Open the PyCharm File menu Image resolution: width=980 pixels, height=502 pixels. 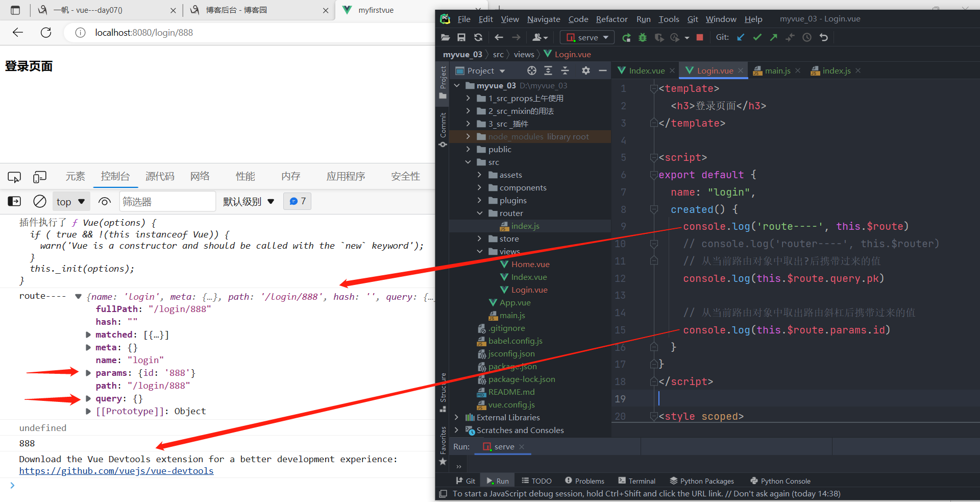coord(464,19)
